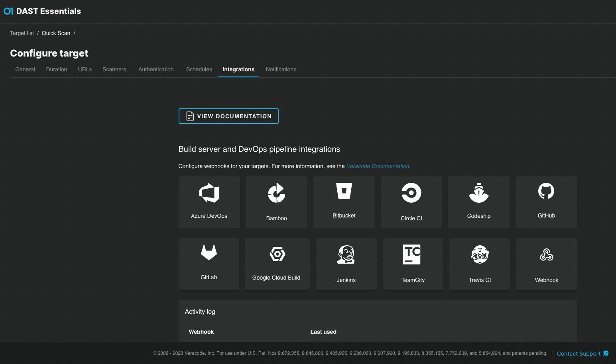Viewport: 616px width, 364px height.
Task: Select the Bamboo integration icon
Action: 276,193
